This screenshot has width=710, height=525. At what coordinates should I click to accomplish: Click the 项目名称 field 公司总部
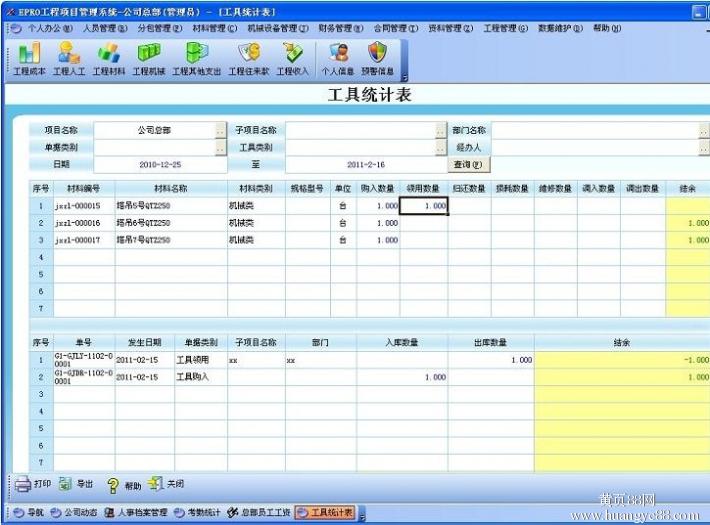click(154, 130)
